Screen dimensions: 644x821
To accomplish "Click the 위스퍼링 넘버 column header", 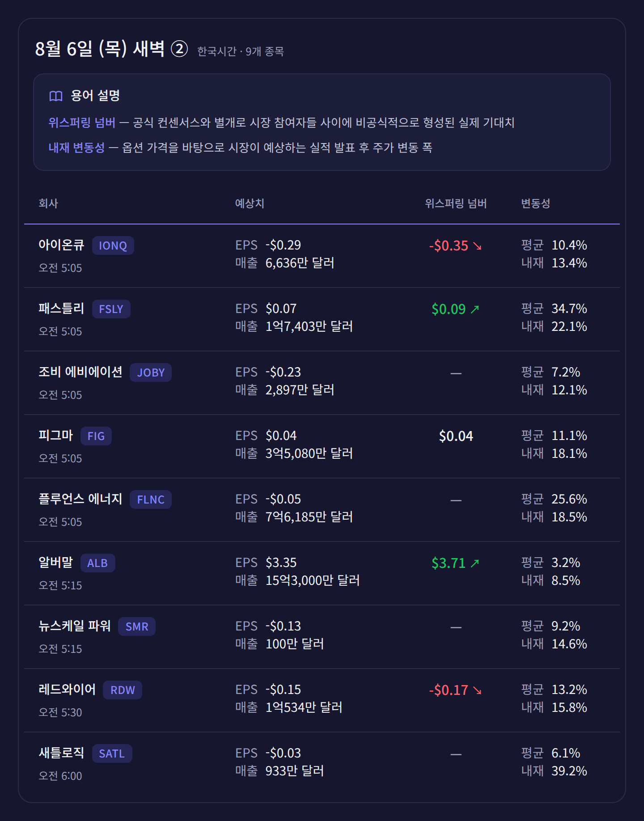I will [456, 203].
